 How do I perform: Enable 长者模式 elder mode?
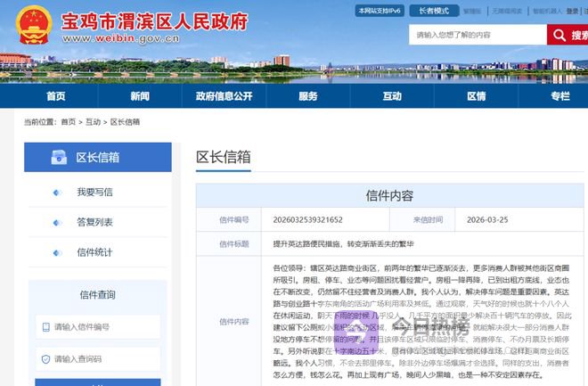click(434, 11)
